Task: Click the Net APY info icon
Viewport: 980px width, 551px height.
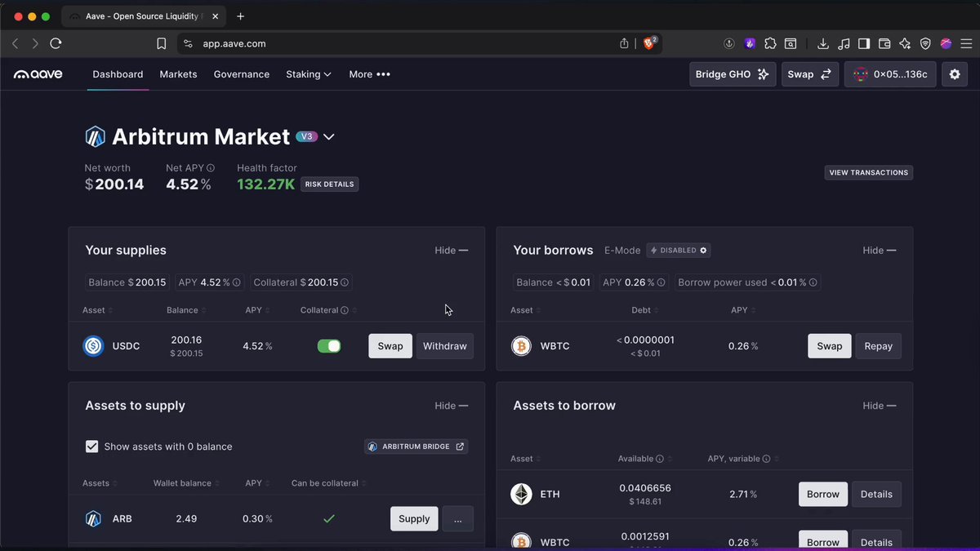Action: point(211,168)
